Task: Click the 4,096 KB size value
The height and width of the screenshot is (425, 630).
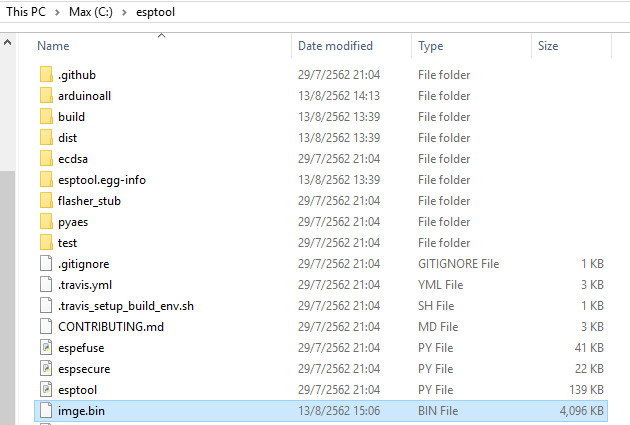Action: [x=581, y=411]
